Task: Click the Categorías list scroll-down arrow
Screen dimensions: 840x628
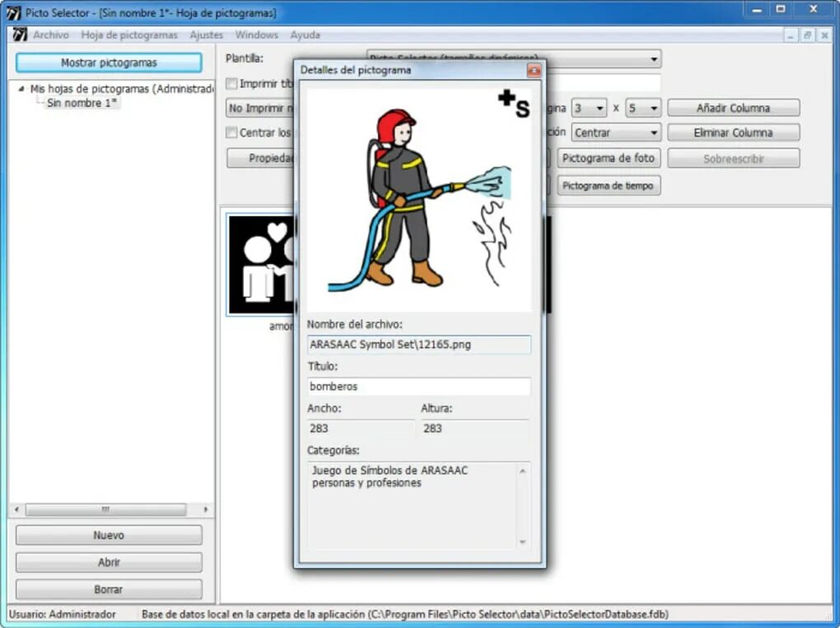Action: pos(523,542)
